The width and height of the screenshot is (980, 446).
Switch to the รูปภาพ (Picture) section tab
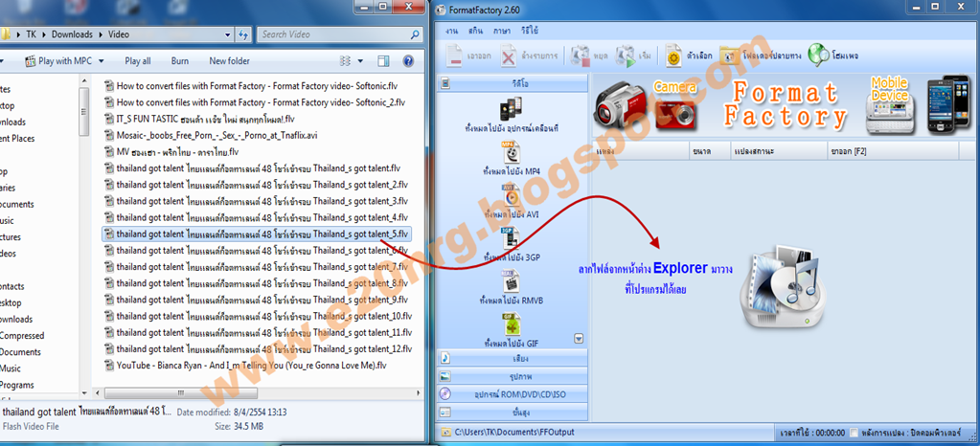click(513, 377)
